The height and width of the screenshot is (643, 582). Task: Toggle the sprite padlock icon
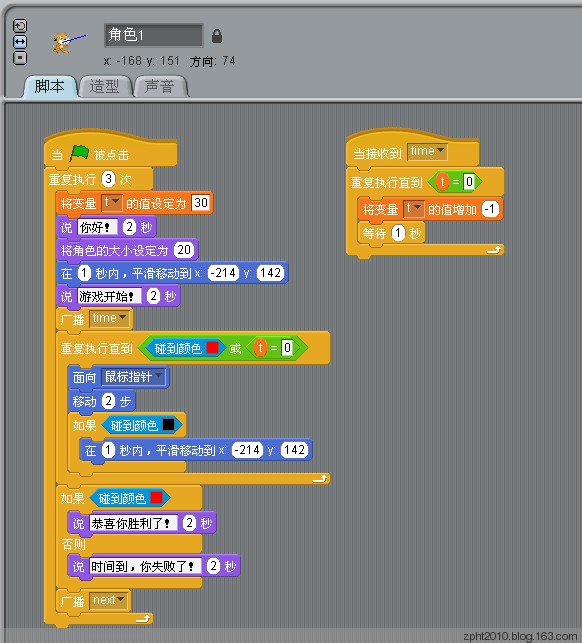coord(217,36)
